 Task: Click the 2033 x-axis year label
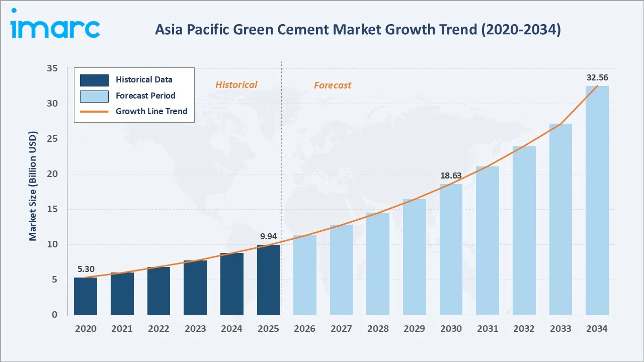click(x=560, y=329)
